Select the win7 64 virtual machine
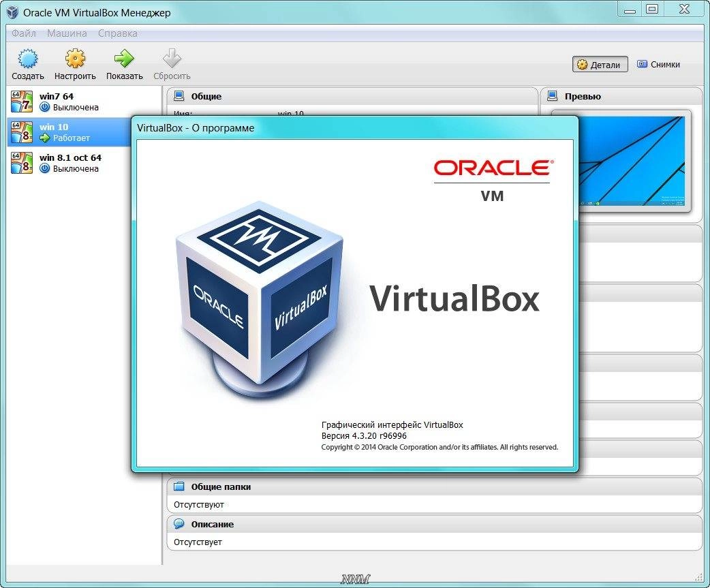 click(x=84, y=102)
